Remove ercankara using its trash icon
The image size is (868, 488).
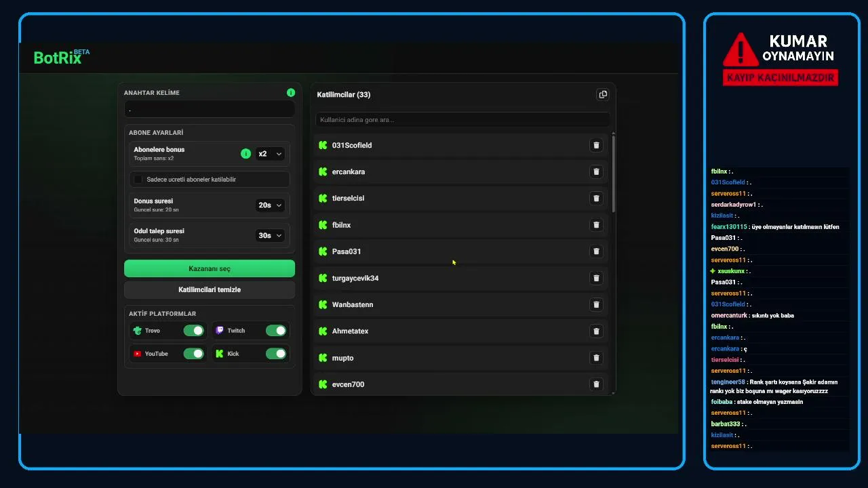point(597,171)
